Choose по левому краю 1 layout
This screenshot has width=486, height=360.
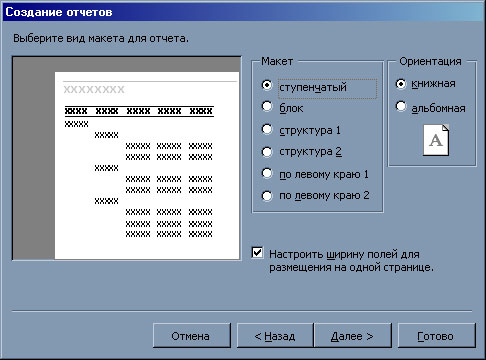coord(267,174)
